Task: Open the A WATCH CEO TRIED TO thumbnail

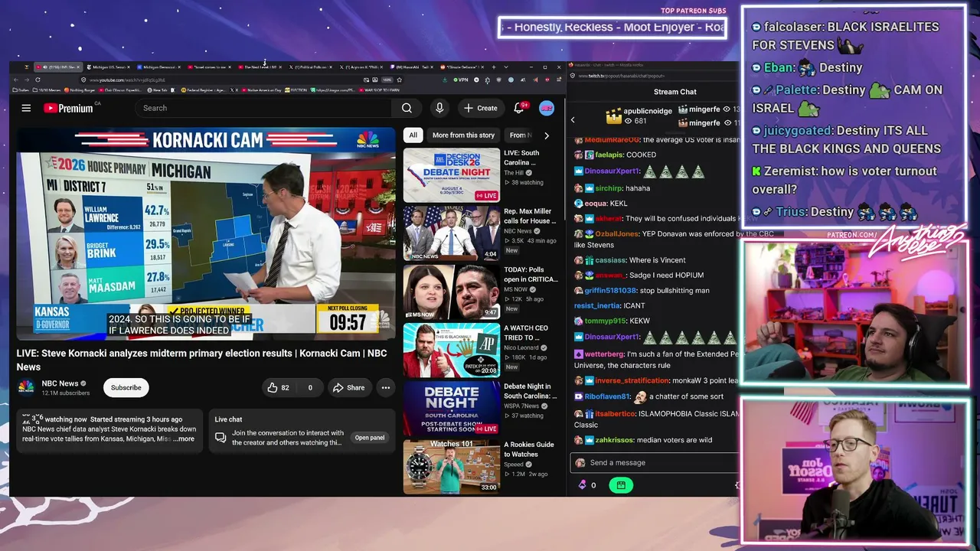Action: point(452,350)
